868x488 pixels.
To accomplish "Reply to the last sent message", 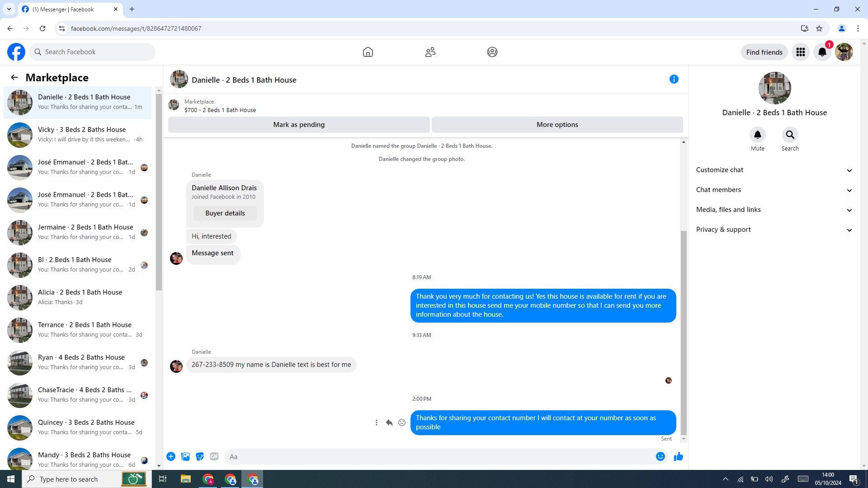I will tap(389, 422).
